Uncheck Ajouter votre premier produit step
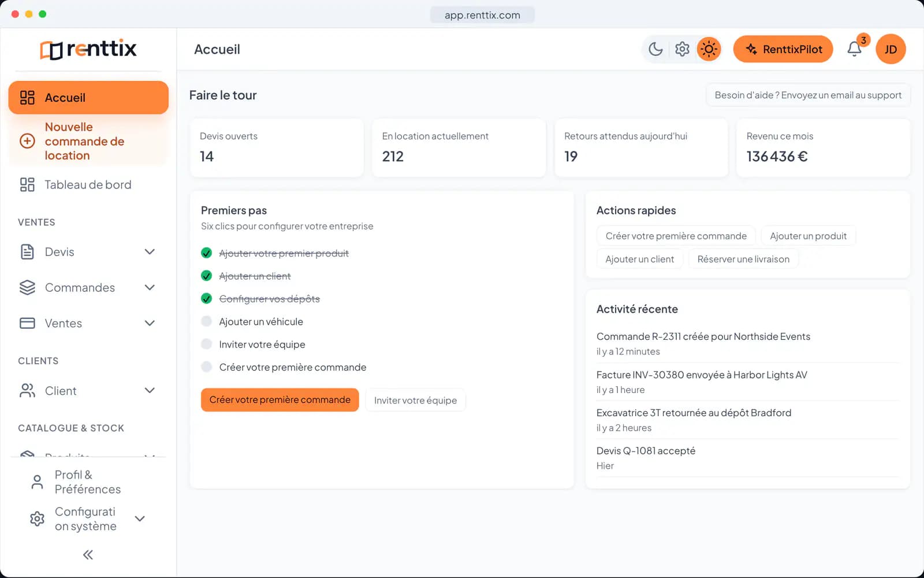The image size is (924, 578). click(x=206, y=253)
